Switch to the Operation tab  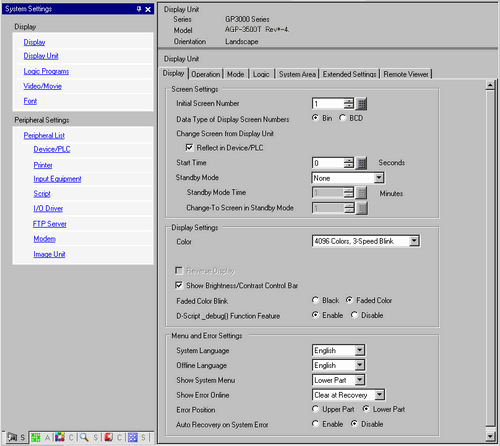[206, 74]
